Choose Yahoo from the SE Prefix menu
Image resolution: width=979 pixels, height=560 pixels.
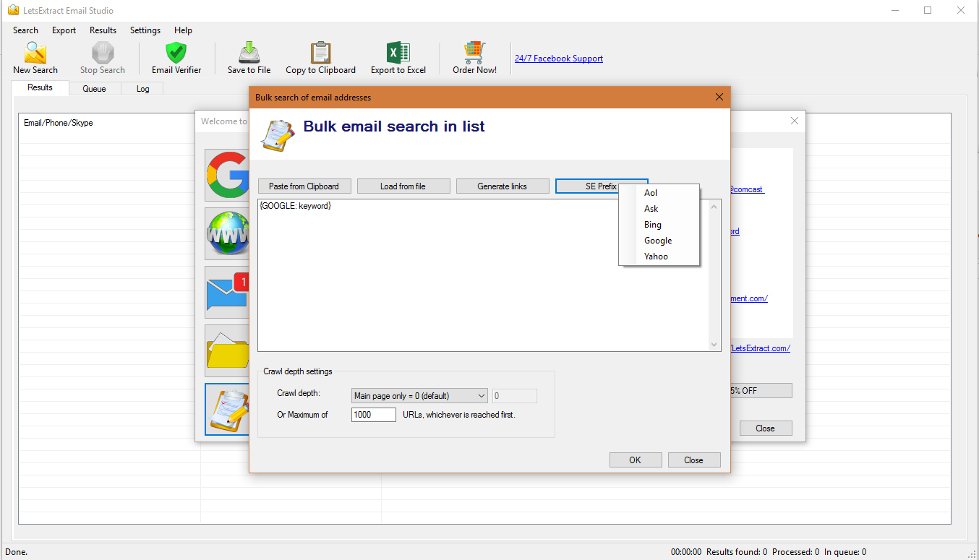coord(656,257)
